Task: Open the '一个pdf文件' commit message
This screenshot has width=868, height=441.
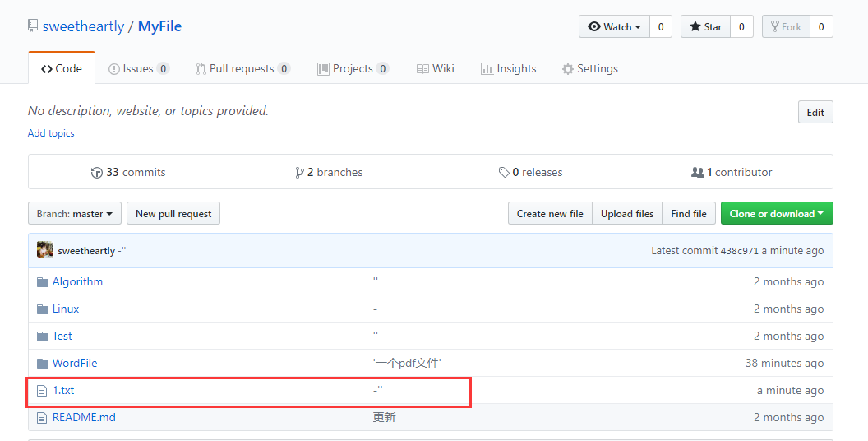Action: 407,363
